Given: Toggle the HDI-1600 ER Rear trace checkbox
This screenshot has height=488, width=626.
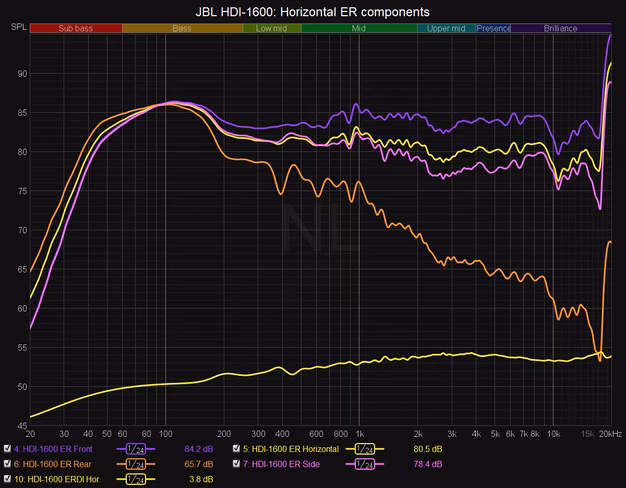Looking at the screenshot, I should pyautogui.click(x=7, y=464).
